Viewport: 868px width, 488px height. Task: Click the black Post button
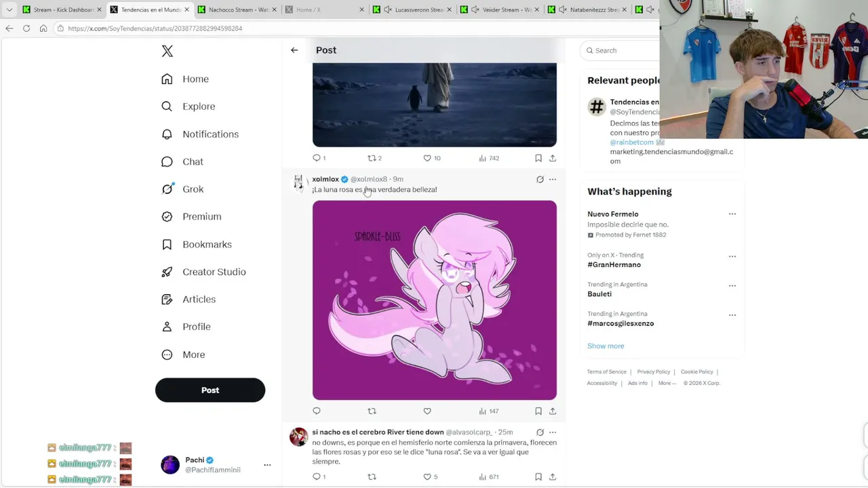(x=210, y=390)
